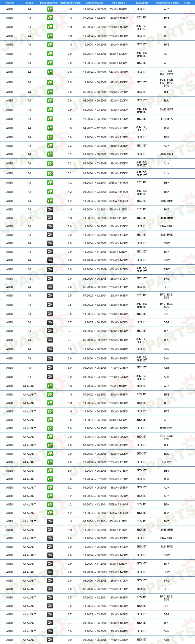Select engine code cell 'AUK, BKH'
The height and width of the screenshot is (644, 195).
tap(166, 154)
